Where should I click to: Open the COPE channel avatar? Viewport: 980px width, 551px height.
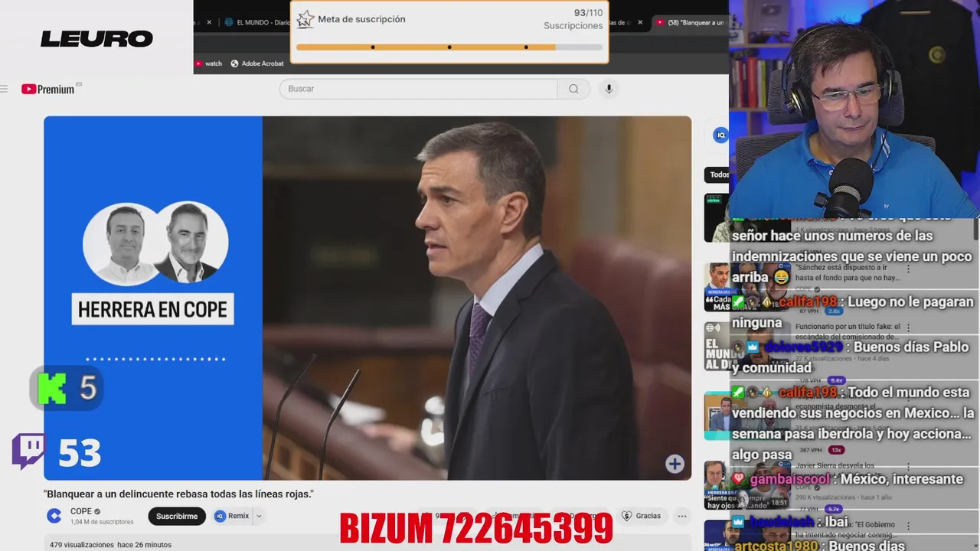pyautogui.click(x=54, y=516)
